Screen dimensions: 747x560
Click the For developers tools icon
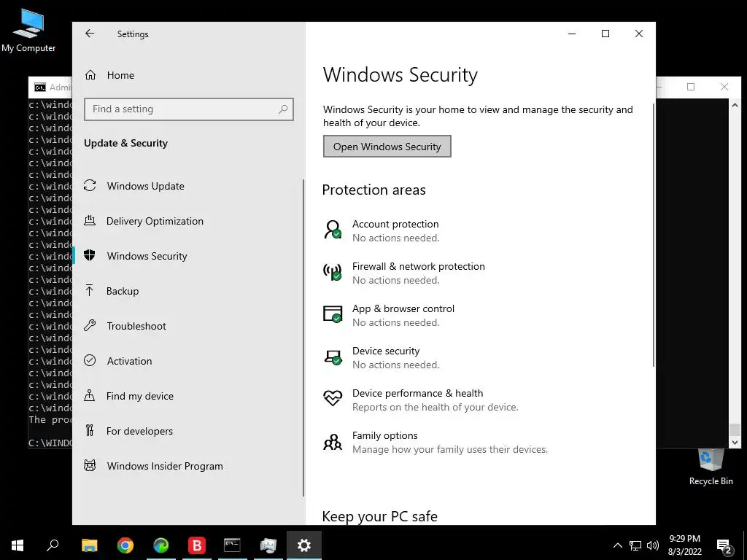coord(90,430)
